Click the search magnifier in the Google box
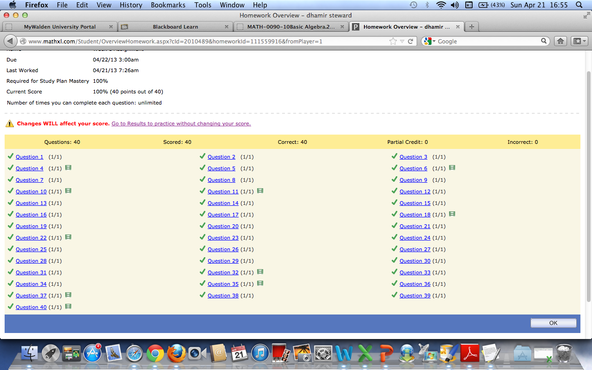The height and width of the screenshot is (370, 592). click(x=544, y=41)
